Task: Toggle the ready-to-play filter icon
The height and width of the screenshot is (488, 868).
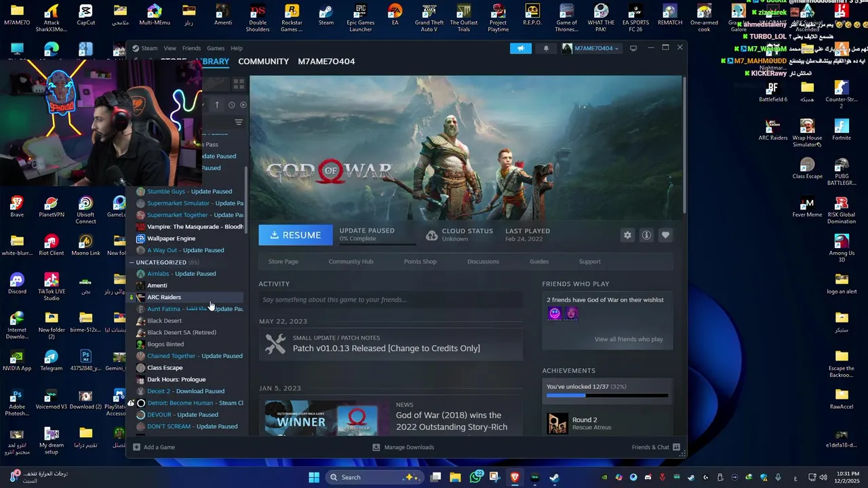Action: [x=243, y=104]
